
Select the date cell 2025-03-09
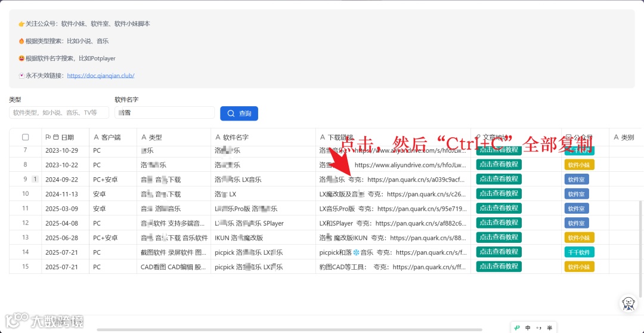[66, 208]
